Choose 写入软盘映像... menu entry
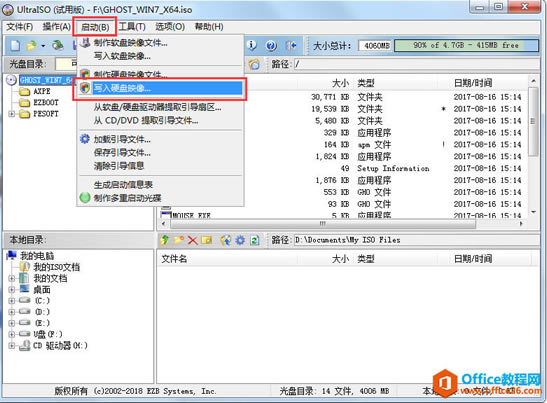547x403 pixels. (x=160, y=56)
